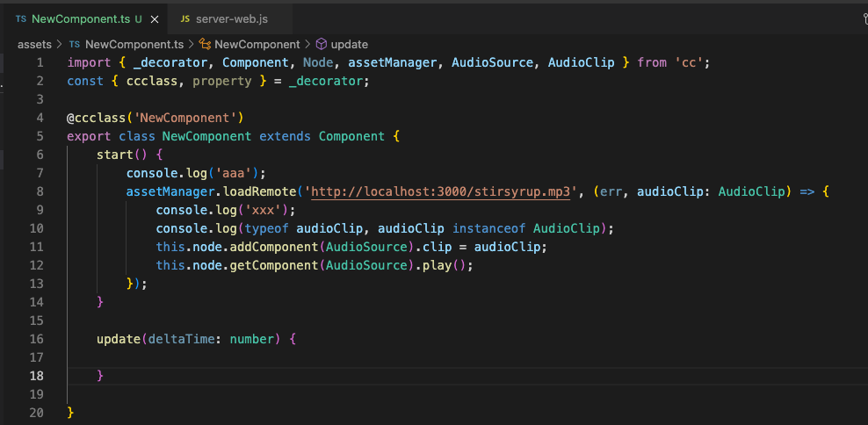Switch to the server-web.js tab

coord(233,18)
